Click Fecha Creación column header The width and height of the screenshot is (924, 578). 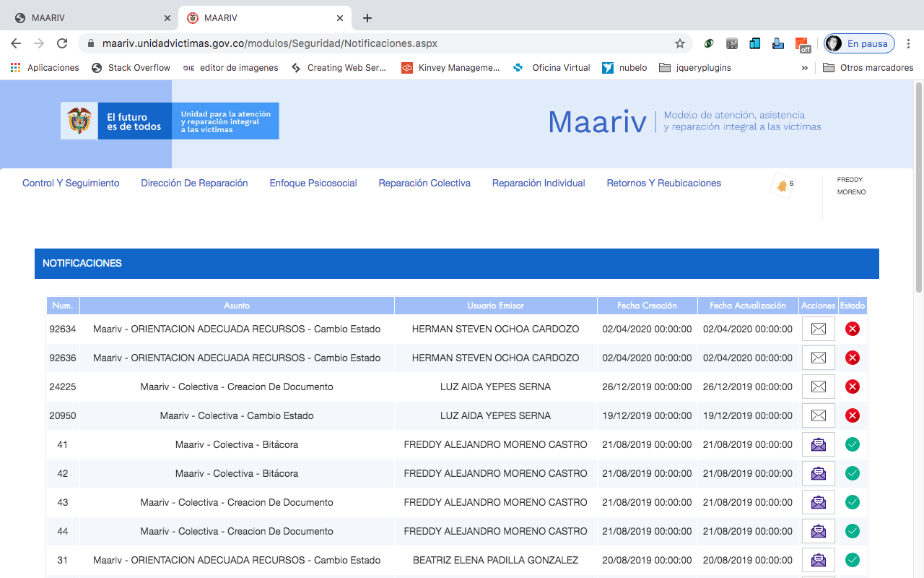coord(647,306)
